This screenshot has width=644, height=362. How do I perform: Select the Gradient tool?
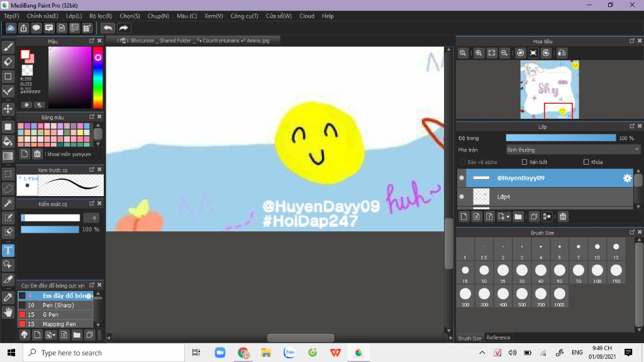[x=8, y=156]
